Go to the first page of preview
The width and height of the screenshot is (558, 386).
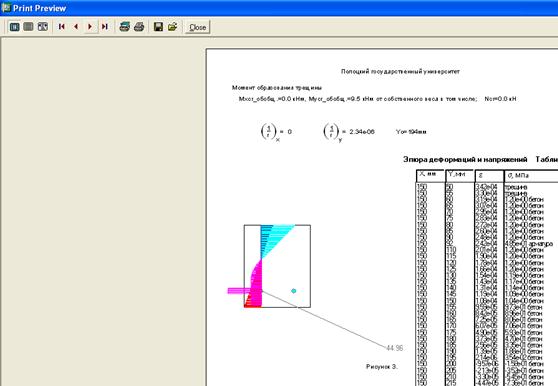(62, 27)
